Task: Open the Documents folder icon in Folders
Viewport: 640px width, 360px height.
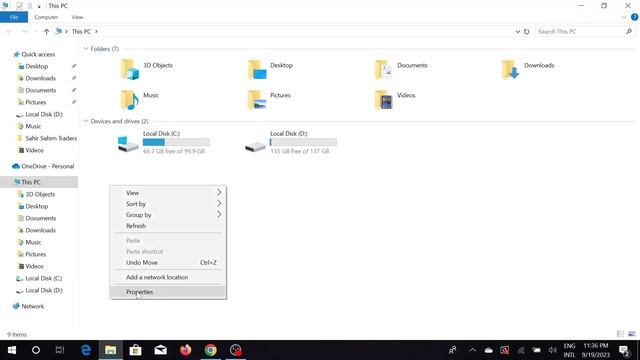Action: (384, 69)
